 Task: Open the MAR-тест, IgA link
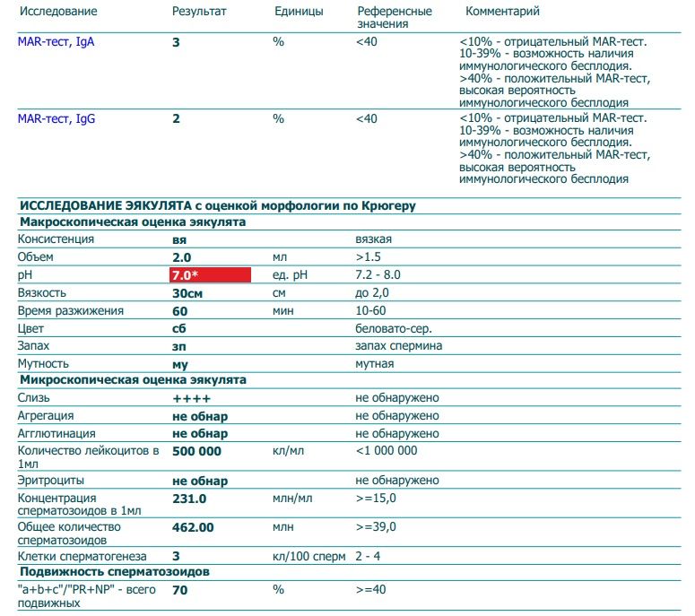56,41
